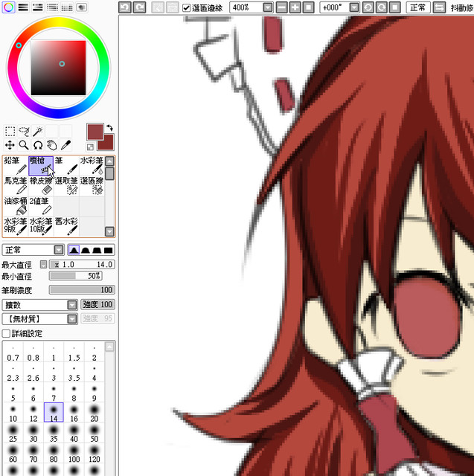Image resolution: width=474 pixels, height=476 pixels.
Task: Click the foreground color swatch
Action: click(95, 132)
